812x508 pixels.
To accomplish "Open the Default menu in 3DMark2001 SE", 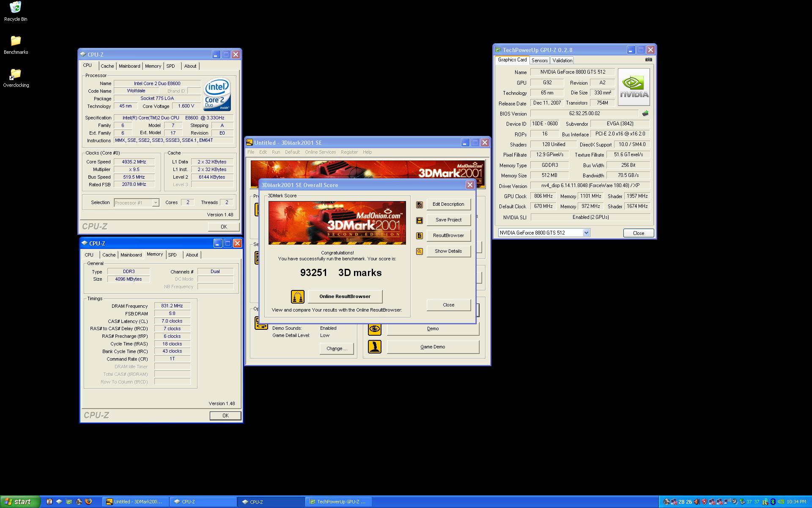I will (292, 152).
